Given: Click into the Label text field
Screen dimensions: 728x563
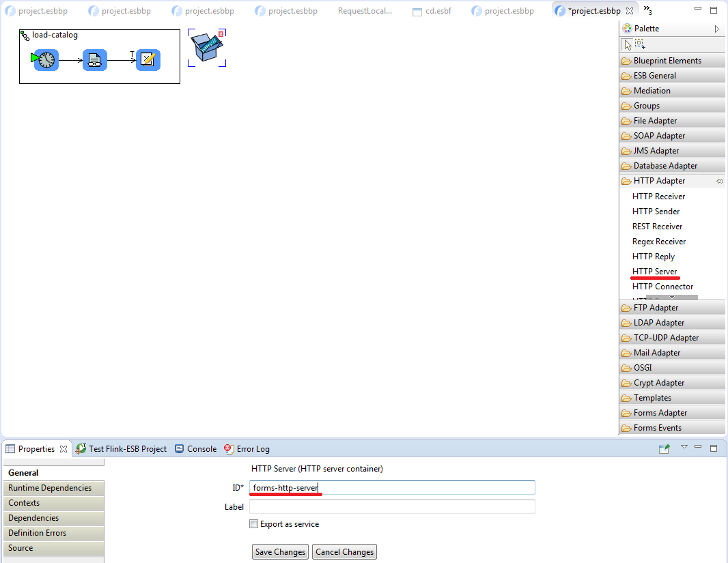Looking at the screenshot, I should coord(392,507).
